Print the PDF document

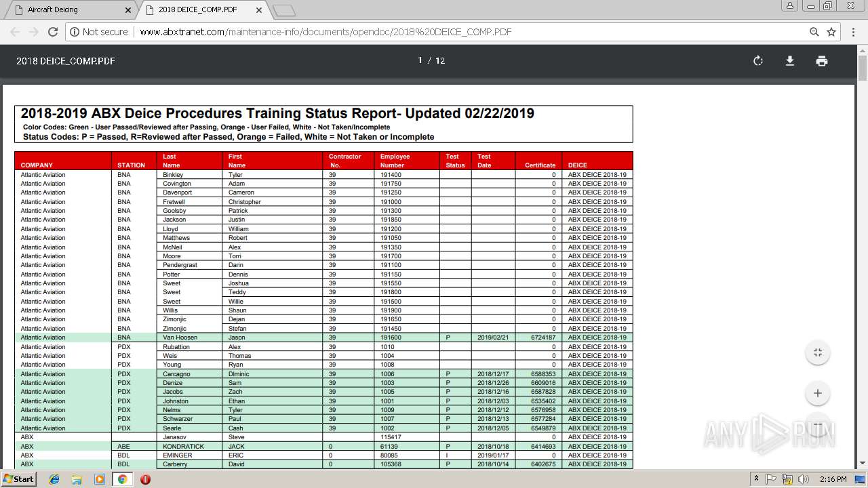(x=822, y=61)
